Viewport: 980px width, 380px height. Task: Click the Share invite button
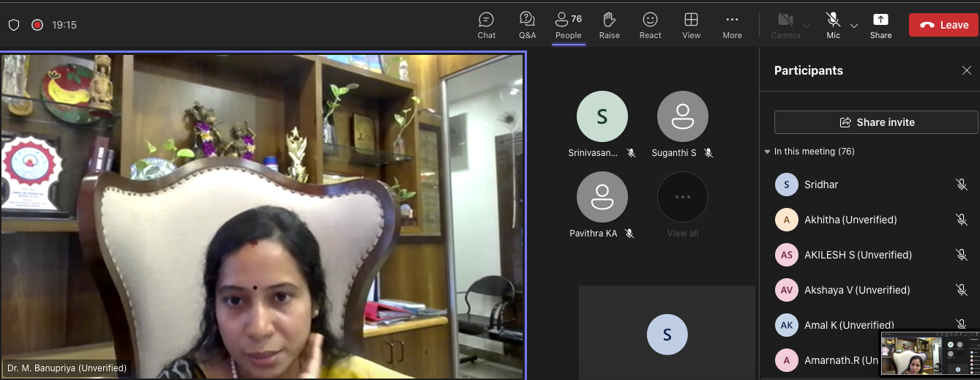coord(876,122)
